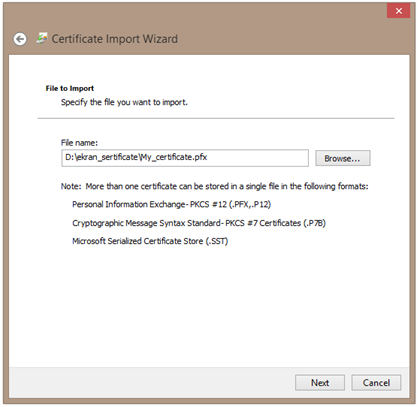The width and height of the screenshot is (420, 407).
Task: Click the Cryptographic Message Syntax Standard line
Action: 199,223
